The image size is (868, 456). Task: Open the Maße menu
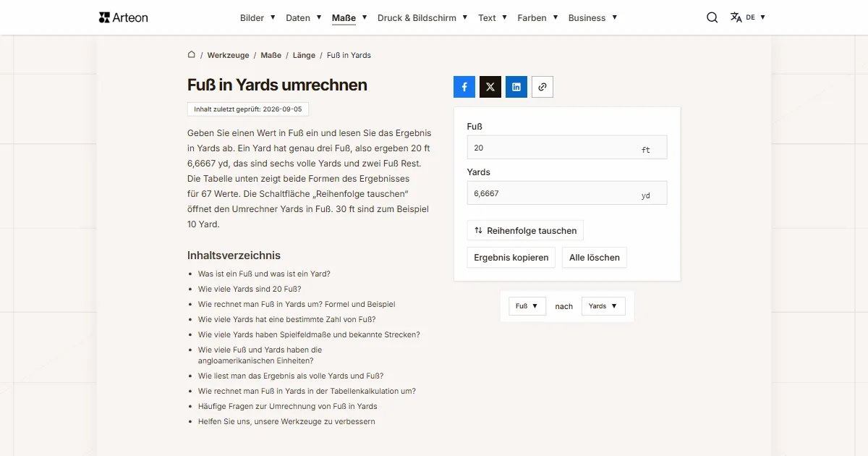349,17
